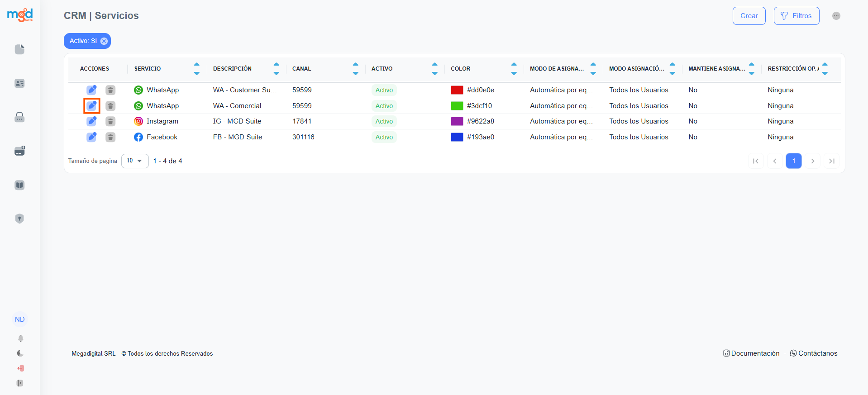Open the contact card icon in sidebar
Screen dimensions: 868x395
pyautogui.click(x=19, y=83)
